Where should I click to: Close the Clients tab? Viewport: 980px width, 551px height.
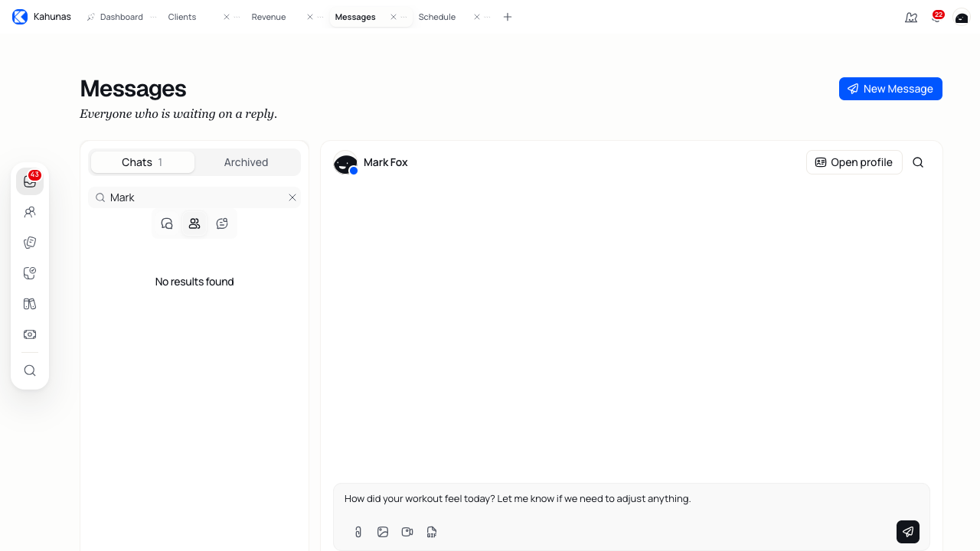coord(227,17)
